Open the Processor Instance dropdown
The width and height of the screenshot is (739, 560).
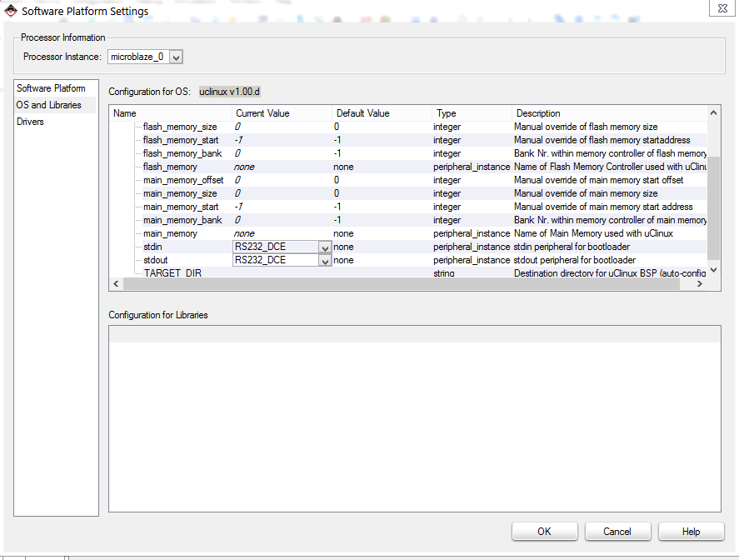click(176, 57)
